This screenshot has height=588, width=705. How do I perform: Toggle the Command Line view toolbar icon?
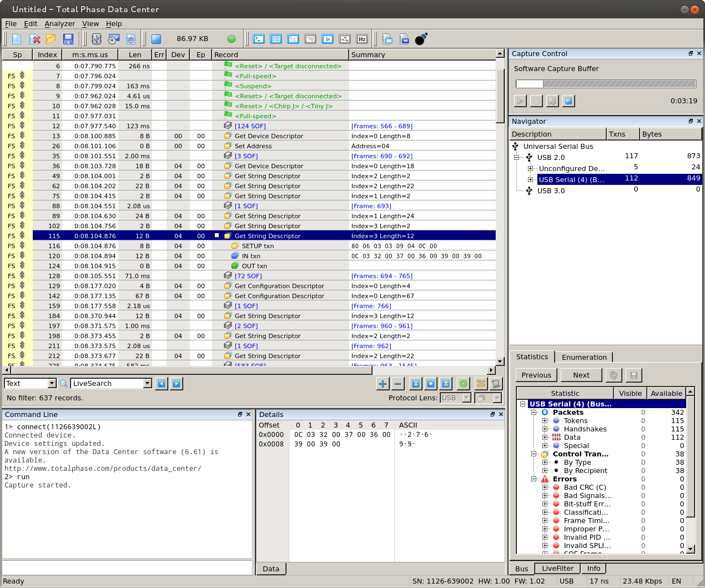pyautogui.click(x=259, y=39)
